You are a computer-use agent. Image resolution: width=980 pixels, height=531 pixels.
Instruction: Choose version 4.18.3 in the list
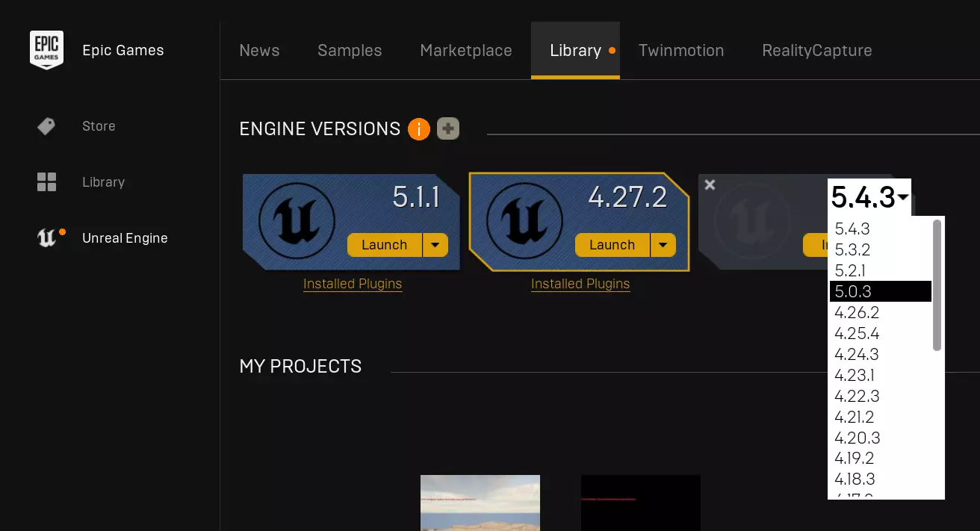881,479
